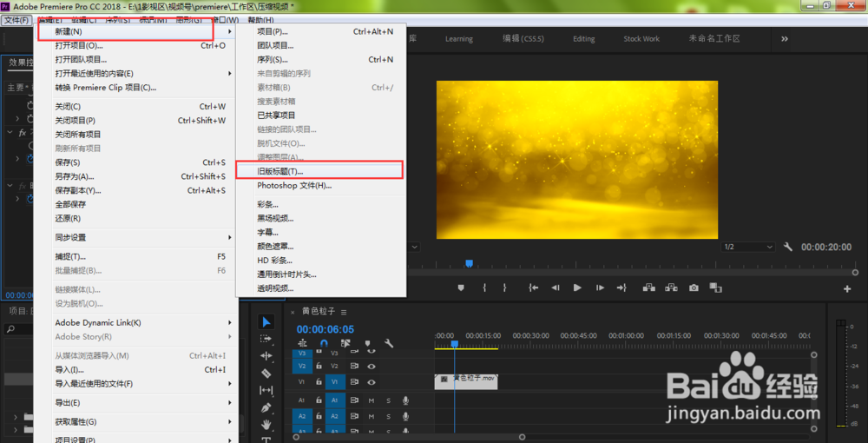
Task: Toggle nest-or-individual-clips sequence insert mode
Action: 303,343
